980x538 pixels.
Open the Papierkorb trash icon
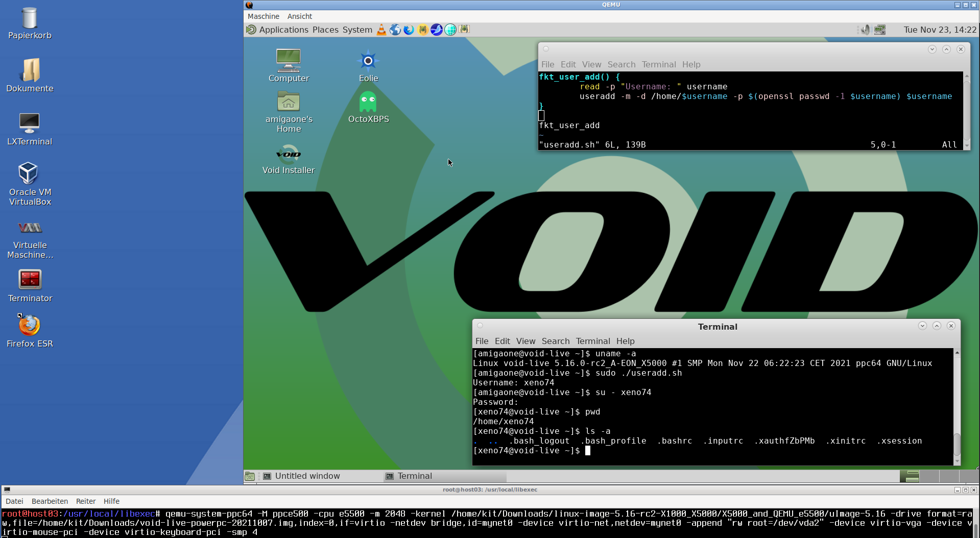(x=30, y=23)
